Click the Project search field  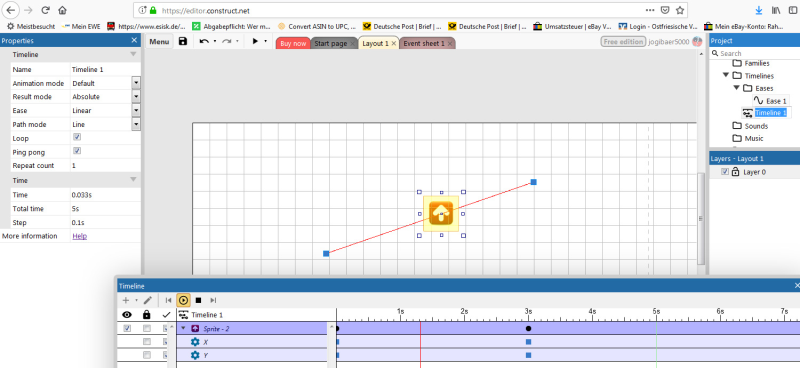(x=754, y=53)
